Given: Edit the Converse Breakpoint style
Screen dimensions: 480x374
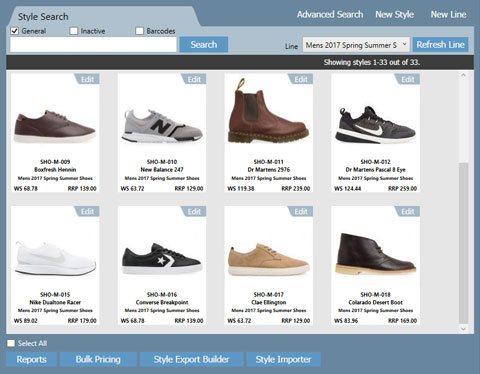Looking at the screenshot, I should [194, 212].
